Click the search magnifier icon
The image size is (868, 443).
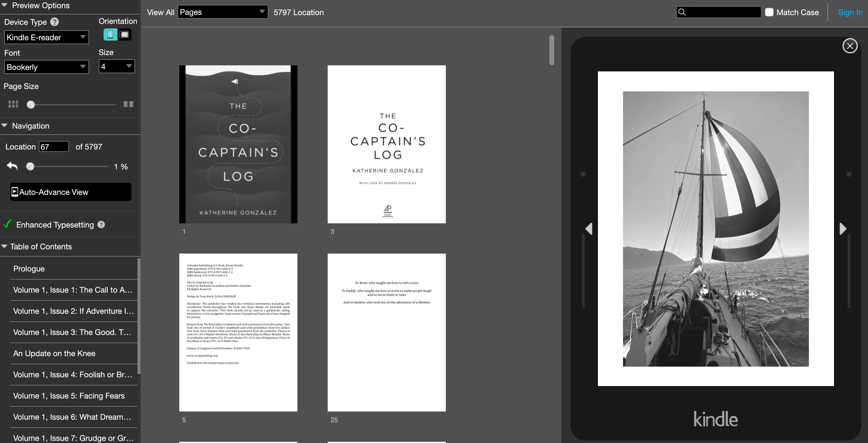pos(682,12)
